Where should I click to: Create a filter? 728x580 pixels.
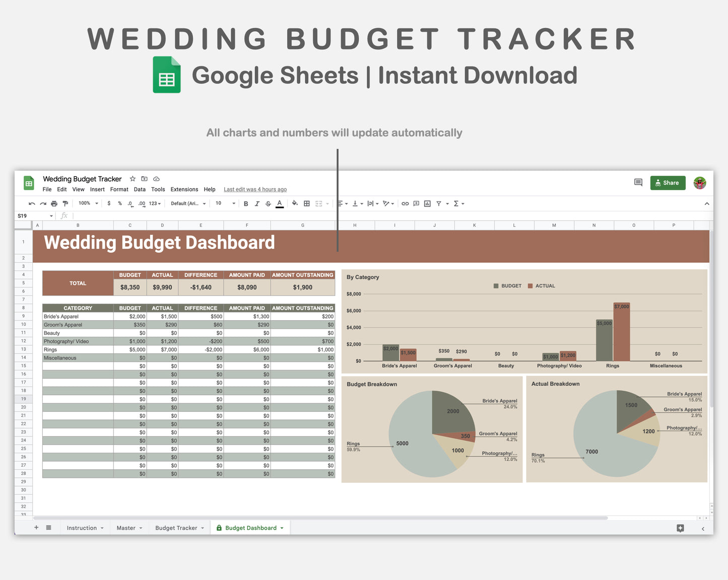(x=439, y=203)
